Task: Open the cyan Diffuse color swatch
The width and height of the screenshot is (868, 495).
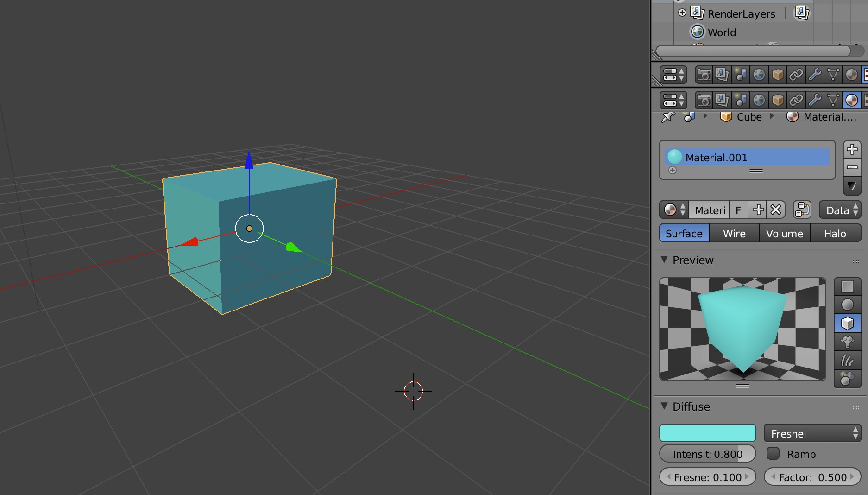Action: point(707,433)
